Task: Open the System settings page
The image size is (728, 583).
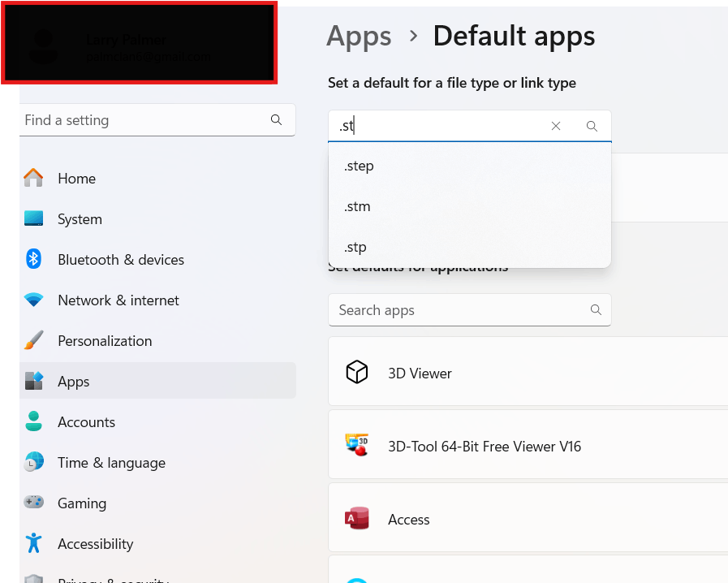Action: [x=158, y=218]
